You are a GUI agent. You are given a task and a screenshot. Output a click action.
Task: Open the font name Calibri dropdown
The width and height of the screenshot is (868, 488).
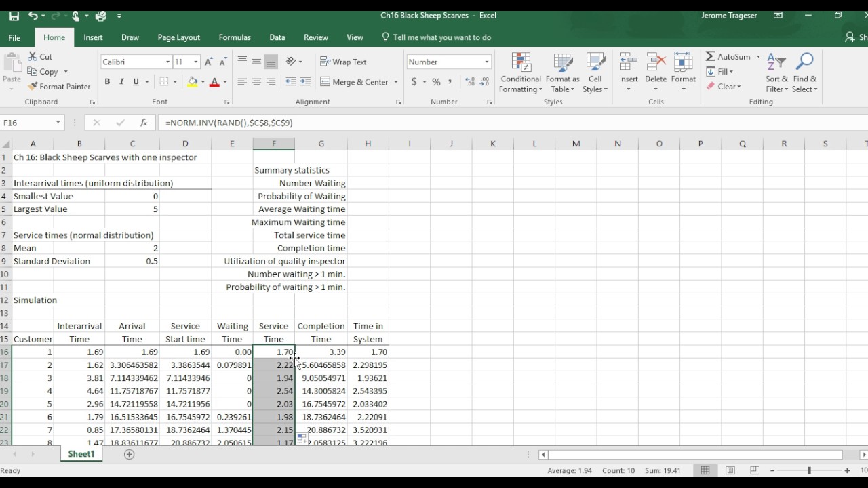167,62
